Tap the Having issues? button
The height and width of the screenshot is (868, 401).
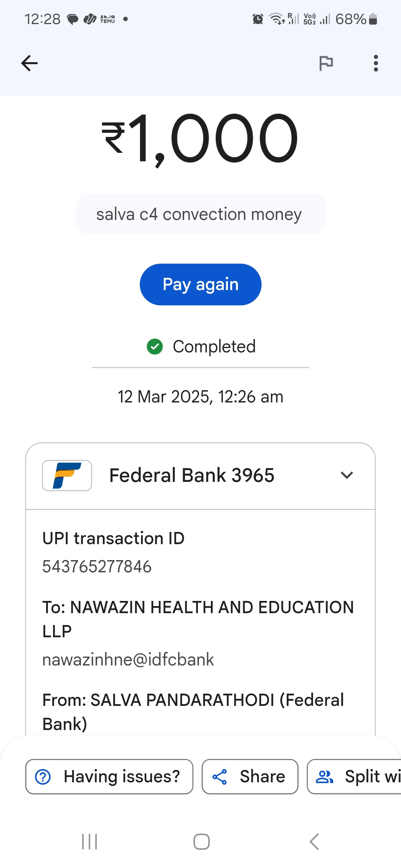point(109,776)
